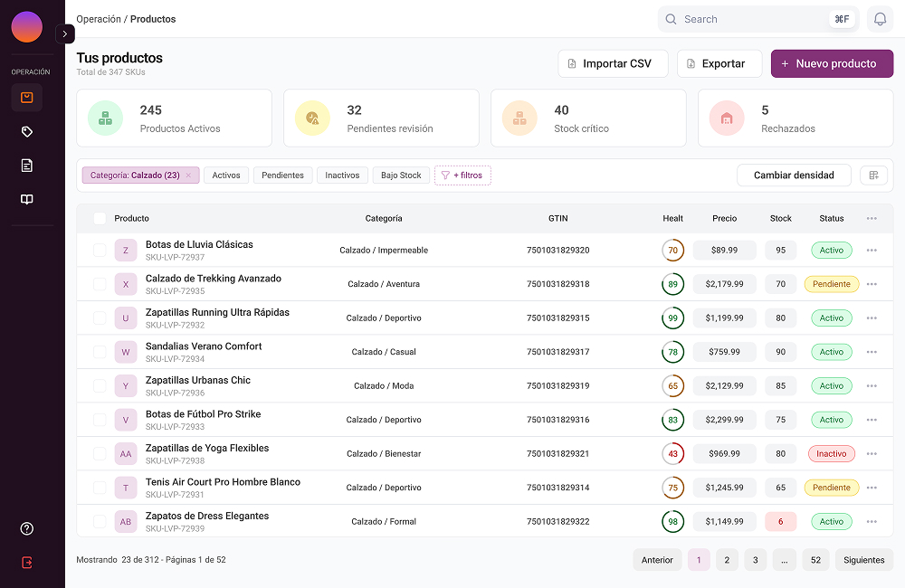Click the profile avatar circle
Screen dimensions: 905x588
[x=26, y=26]
